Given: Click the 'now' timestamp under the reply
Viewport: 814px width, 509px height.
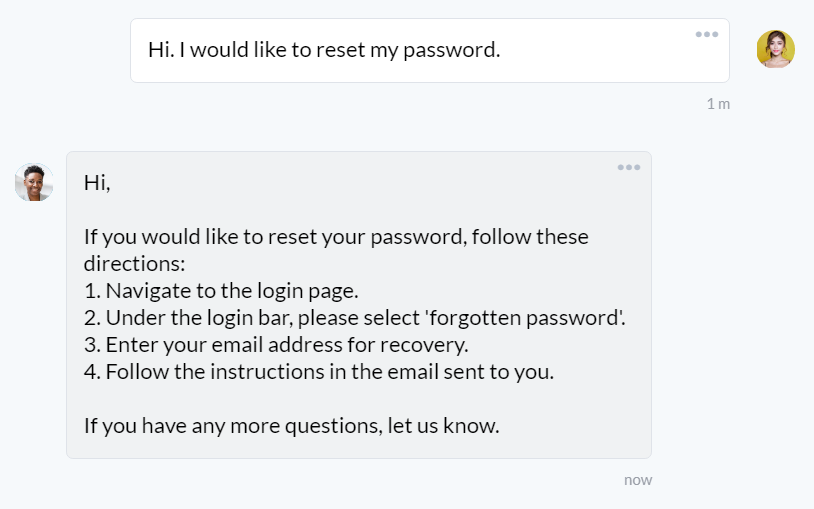Looking at the screenshot, I should (x=638, y=480).
